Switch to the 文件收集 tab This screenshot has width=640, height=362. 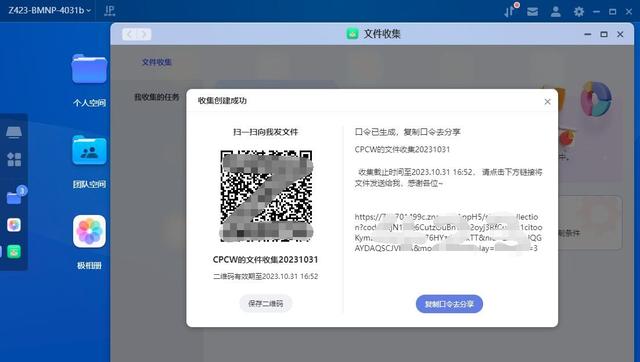157,62
